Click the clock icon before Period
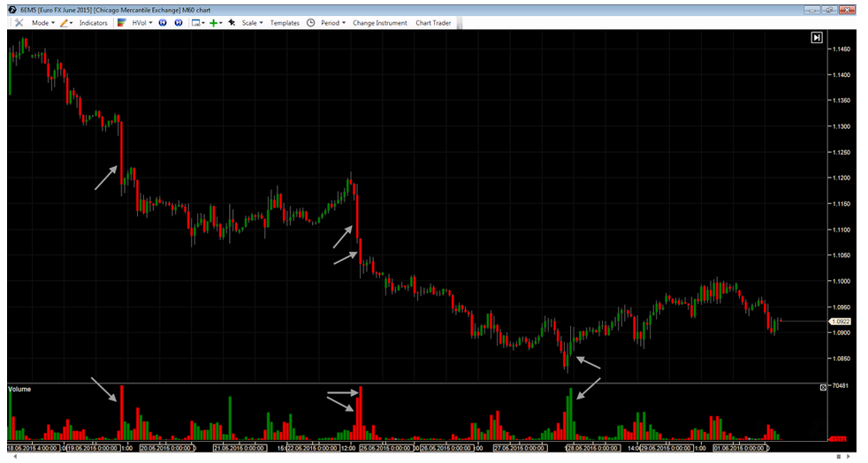The height and width of the screenshot is (463, 868). point(311,23)
